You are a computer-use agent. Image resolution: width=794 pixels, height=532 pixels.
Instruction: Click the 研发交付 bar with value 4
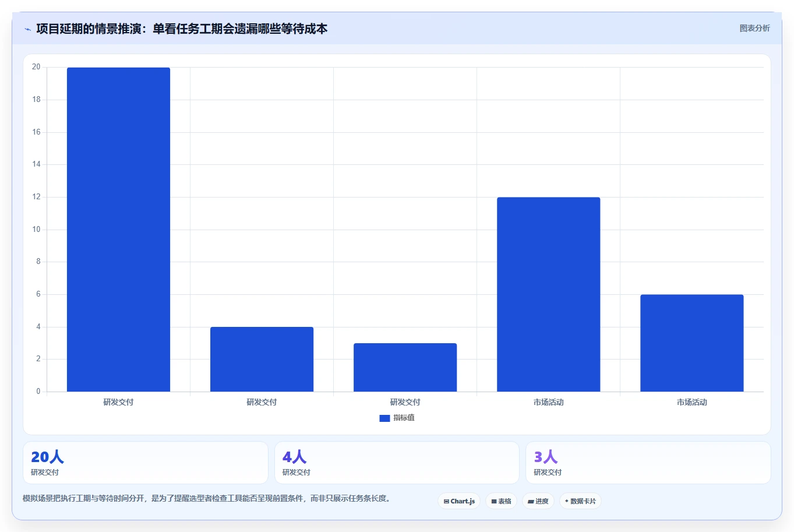pyautogui.click(x=262, y=360)
